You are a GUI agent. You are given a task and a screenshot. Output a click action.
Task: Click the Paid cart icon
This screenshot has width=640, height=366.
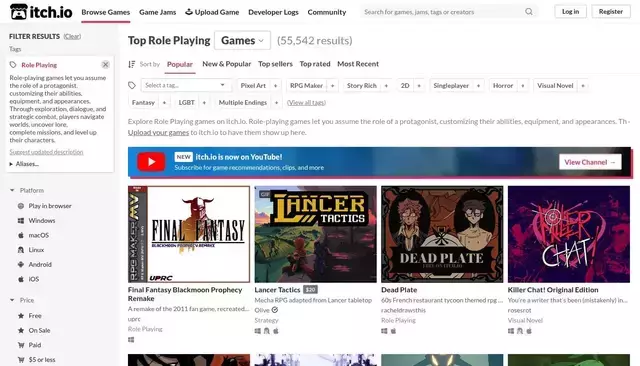[x=21, y=345]
